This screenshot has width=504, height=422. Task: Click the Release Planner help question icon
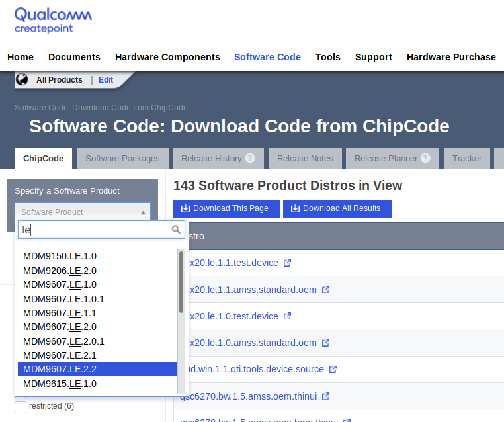coord(425,158)
